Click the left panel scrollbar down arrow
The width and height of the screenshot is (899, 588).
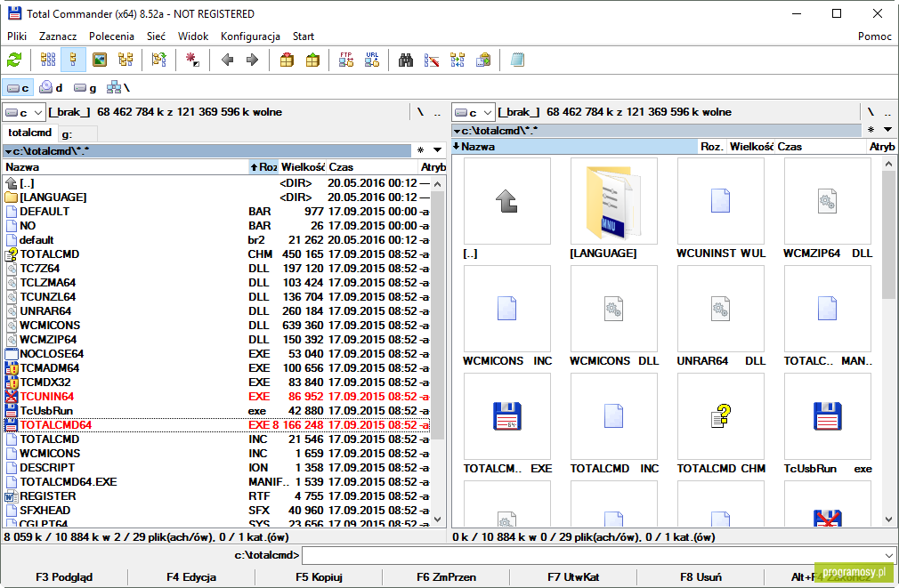pyautogui.click(x=437, y=520)
